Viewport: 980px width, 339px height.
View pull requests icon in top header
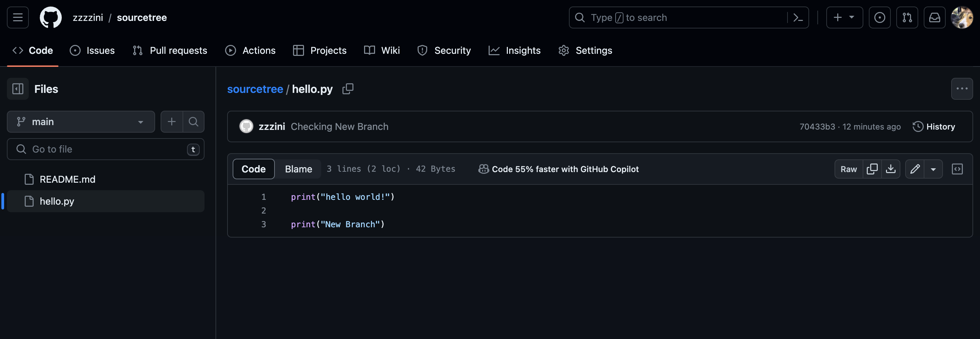click(907, 17)
